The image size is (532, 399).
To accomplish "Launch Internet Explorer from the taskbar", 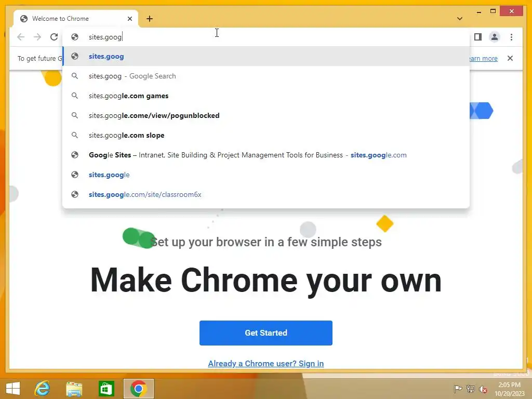I will pos(43,389).
